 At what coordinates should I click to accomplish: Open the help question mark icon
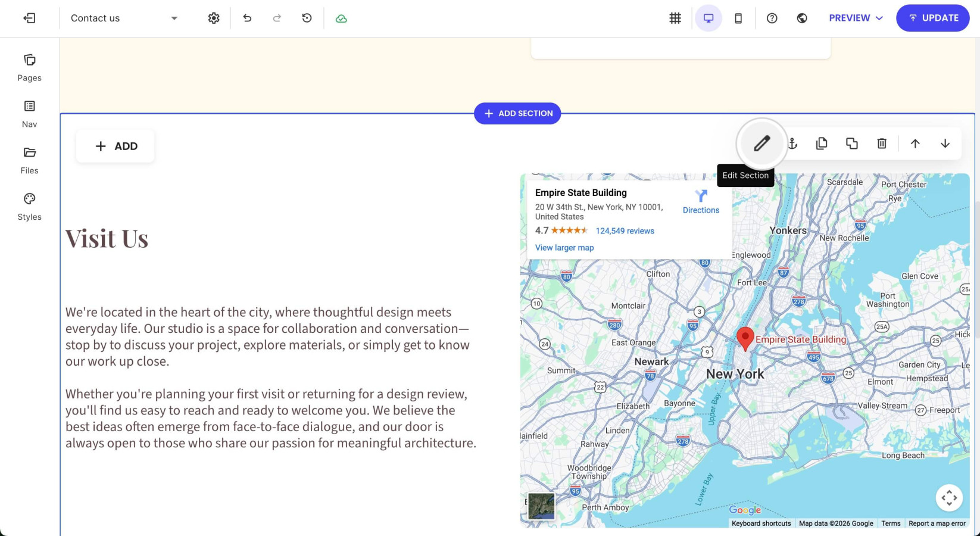click(x=772, y=18)
